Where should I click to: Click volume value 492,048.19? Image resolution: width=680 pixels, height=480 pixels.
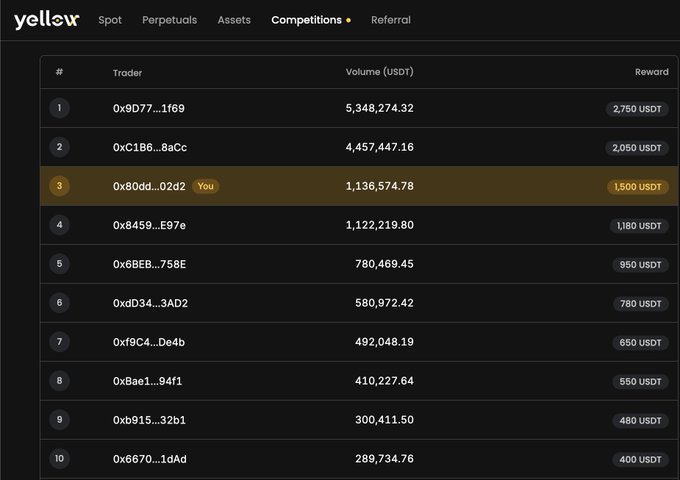[x=384, y=342]
